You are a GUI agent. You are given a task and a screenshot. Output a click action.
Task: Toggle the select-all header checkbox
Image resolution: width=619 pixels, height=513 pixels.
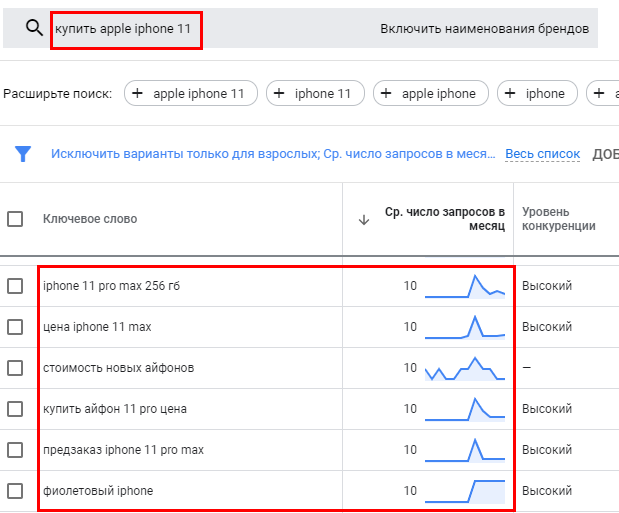coord(15,219)
